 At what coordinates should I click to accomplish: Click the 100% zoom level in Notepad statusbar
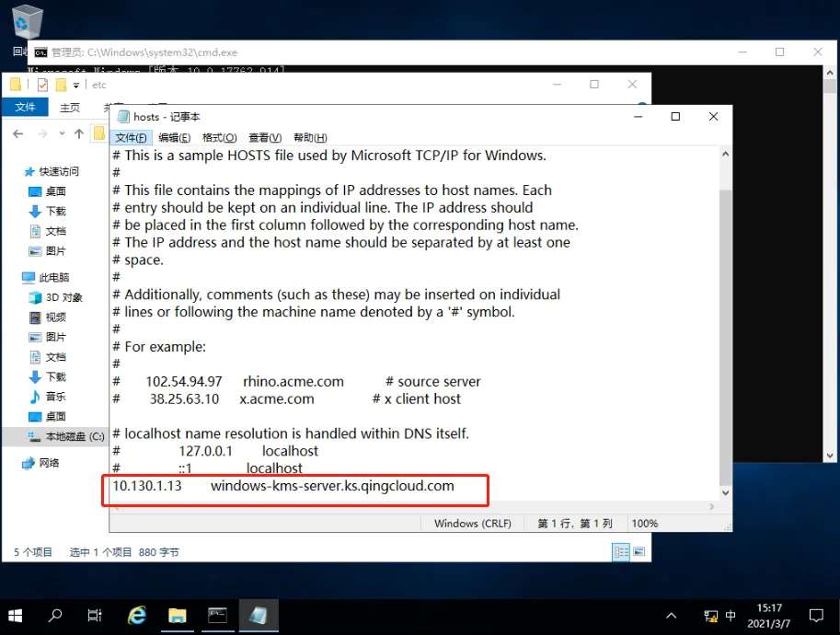645,523
